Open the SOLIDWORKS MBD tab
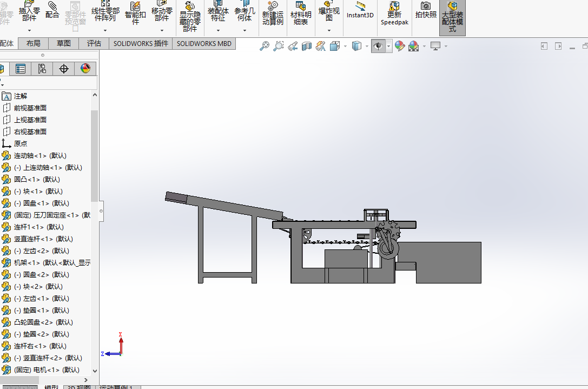The image size is (588, 389). pos(204,44)
